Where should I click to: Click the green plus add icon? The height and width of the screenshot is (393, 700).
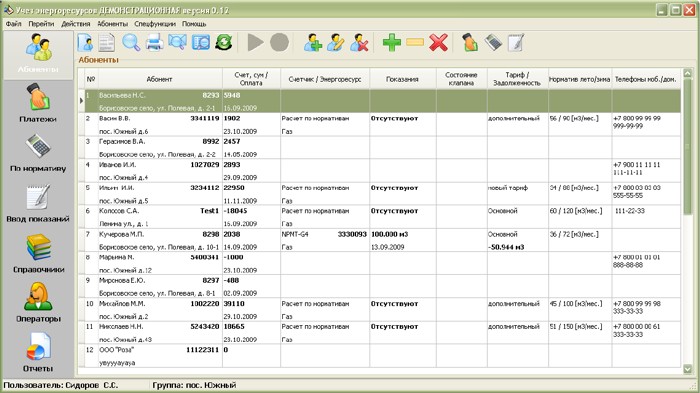(x=392, y=43)
